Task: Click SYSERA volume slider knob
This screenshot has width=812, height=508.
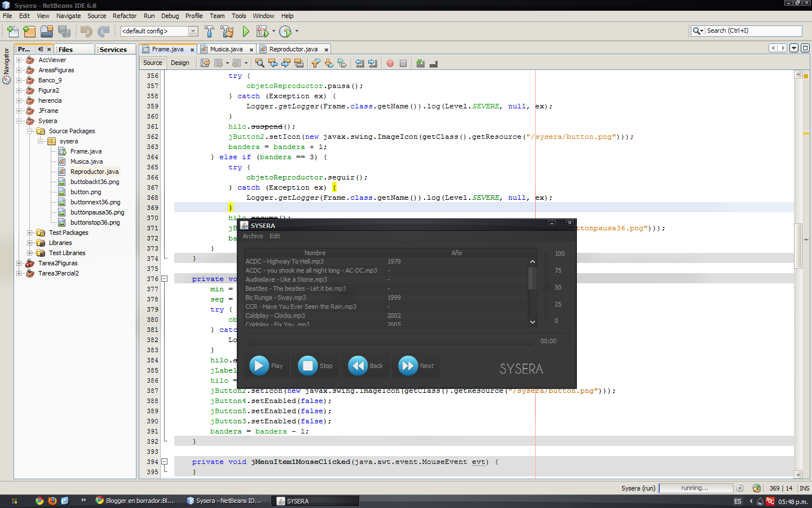Action: (x=546, y=287)
